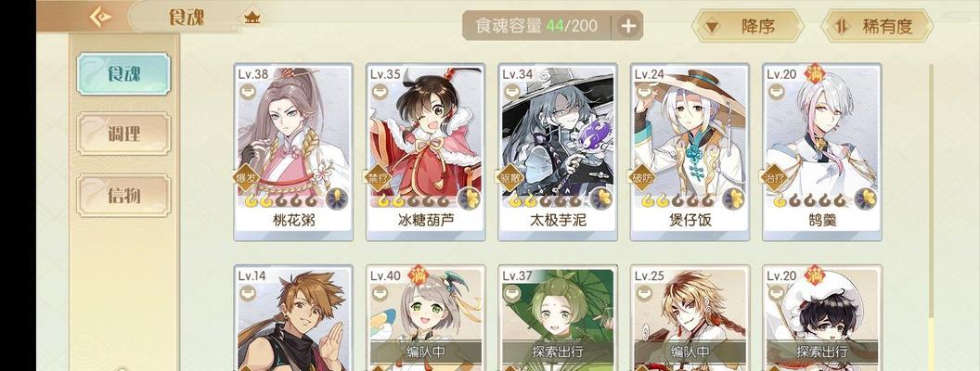Tap the 破防 badge on 煲仔饭 card
This screenshot has height=371, width=980.
(x=642, y=178)
